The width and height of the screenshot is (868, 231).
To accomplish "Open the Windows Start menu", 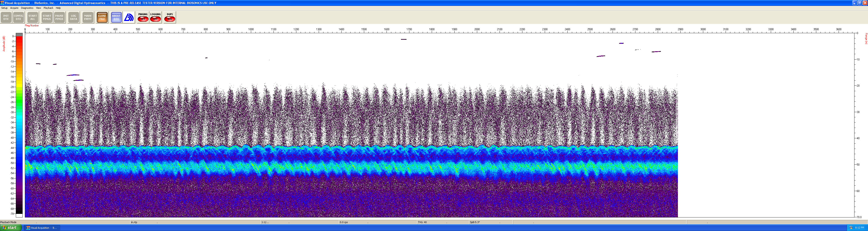I will [x=11, y=228].
